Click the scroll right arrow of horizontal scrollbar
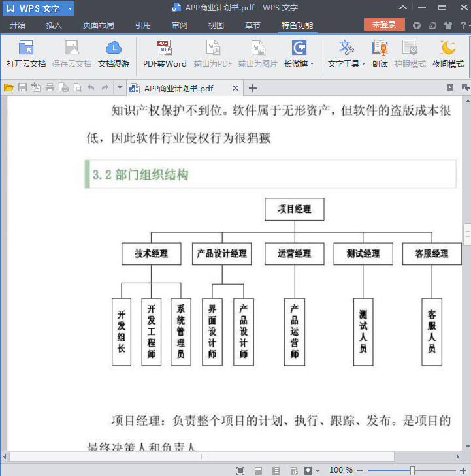 click(458, 456)
